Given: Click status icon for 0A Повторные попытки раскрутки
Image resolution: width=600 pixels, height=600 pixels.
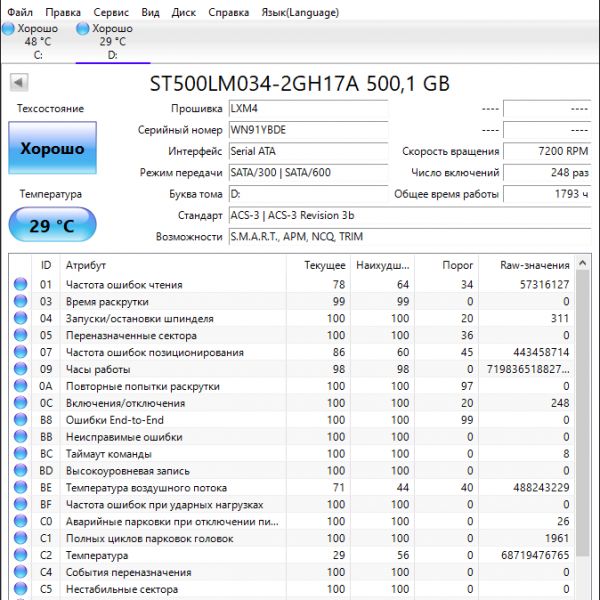Looking at the screenshot, I should pyautogui.click(x=21, y=386).
